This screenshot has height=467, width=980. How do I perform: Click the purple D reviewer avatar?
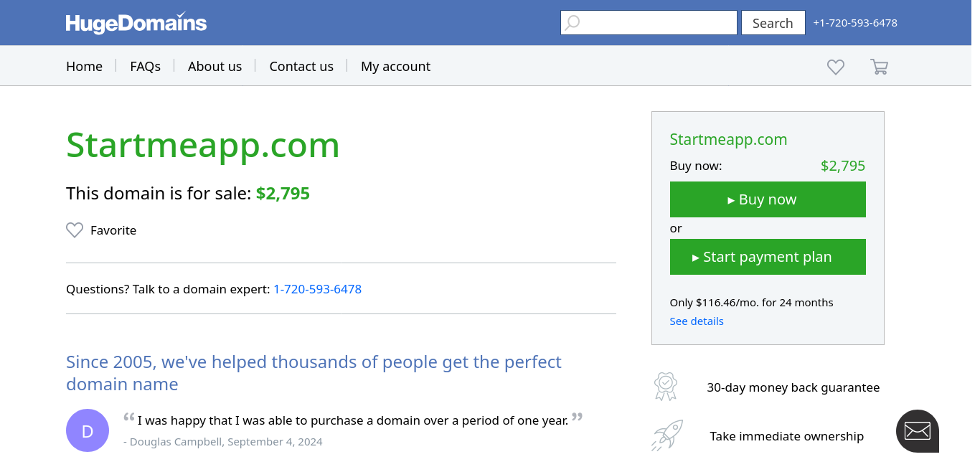[88, 430]
